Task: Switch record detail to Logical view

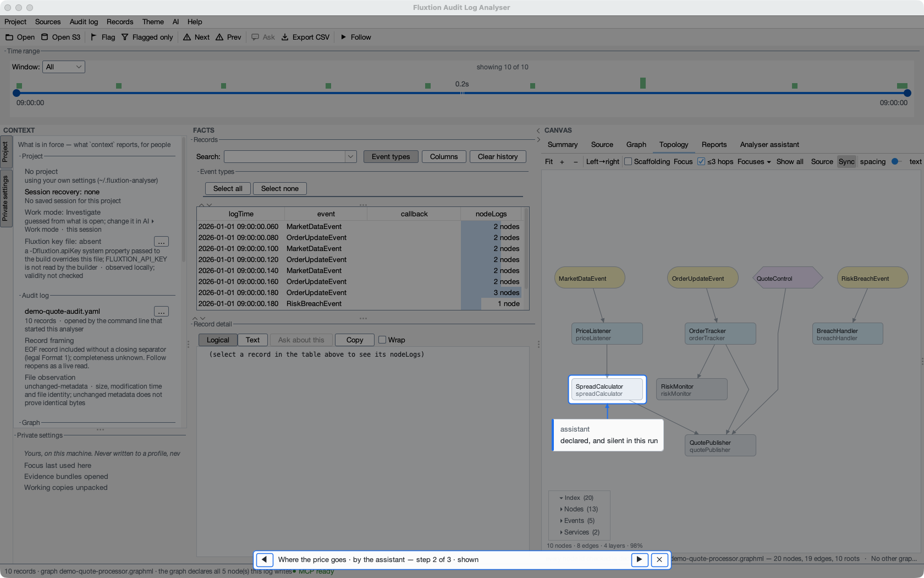Action: 218,340
